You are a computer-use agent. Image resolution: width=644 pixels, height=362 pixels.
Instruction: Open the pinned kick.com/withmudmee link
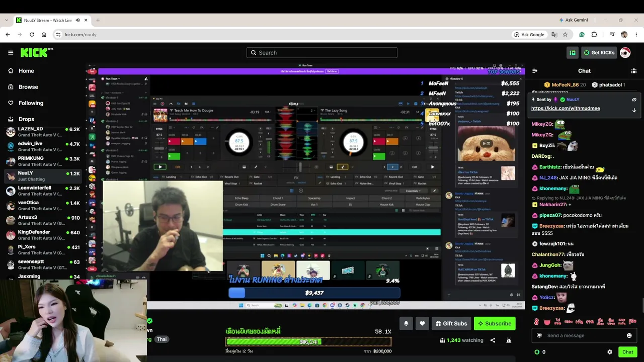click(x=566, y=109)
